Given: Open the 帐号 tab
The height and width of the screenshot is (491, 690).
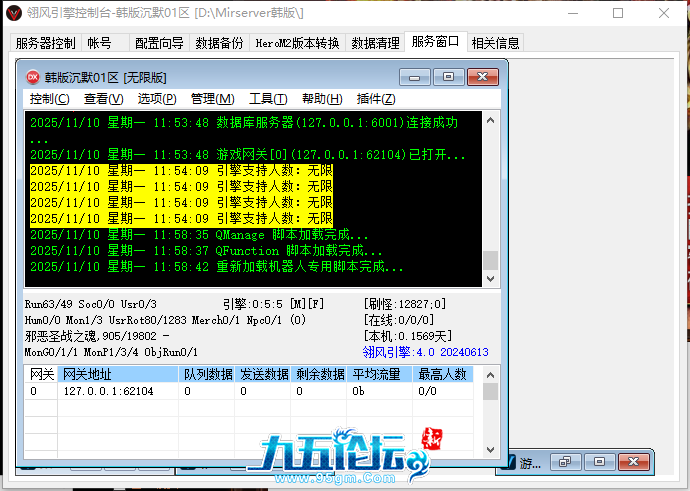Looking at the screenshot, I should (100, 43).
